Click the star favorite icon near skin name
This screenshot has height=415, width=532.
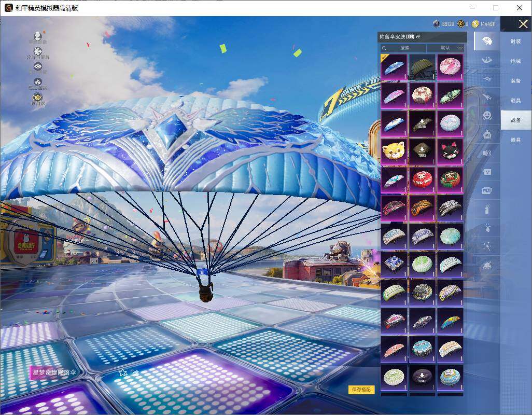coord(122,372)
